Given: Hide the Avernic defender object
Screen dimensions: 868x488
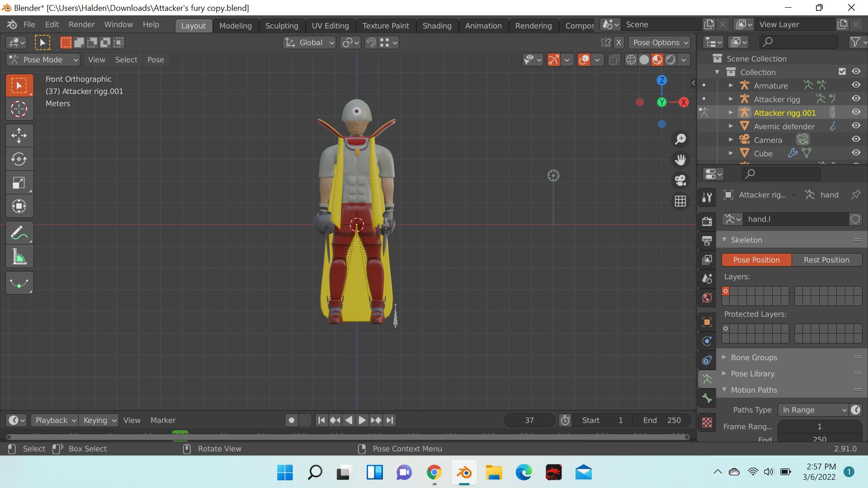Looking at the screenshot, I should 856,126.
